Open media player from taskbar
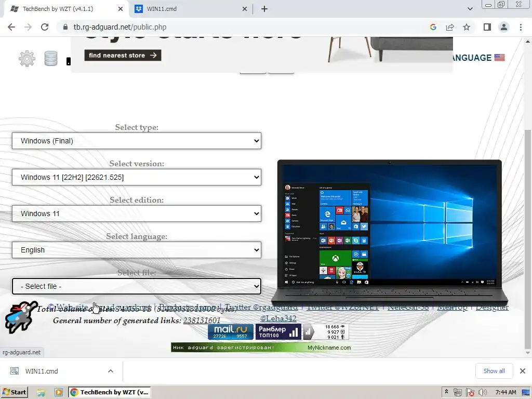The width and height of the screenshot is (532, 399). [x=58, y=393]
